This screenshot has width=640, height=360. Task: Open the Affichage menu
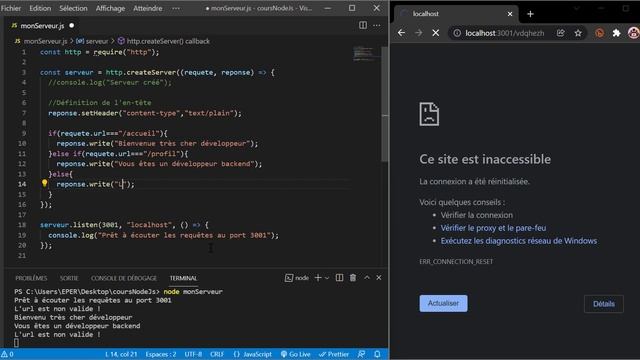[110, 8]
